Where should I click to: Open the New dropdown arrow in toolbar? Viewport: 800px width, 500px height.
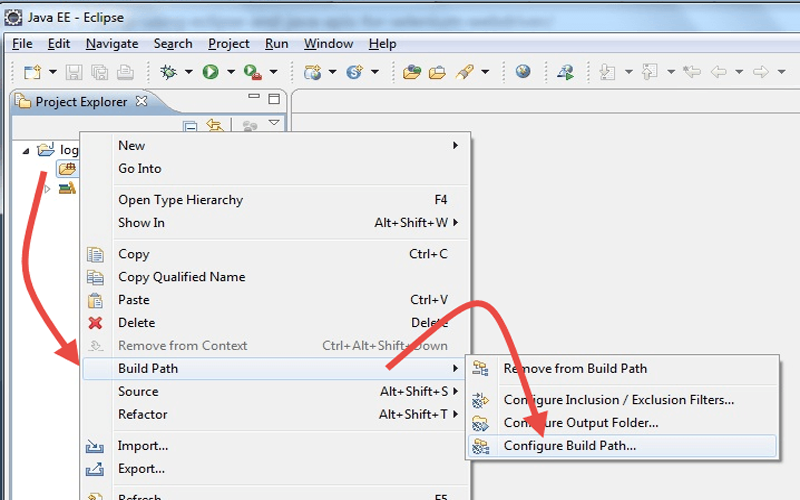[53, 72]
